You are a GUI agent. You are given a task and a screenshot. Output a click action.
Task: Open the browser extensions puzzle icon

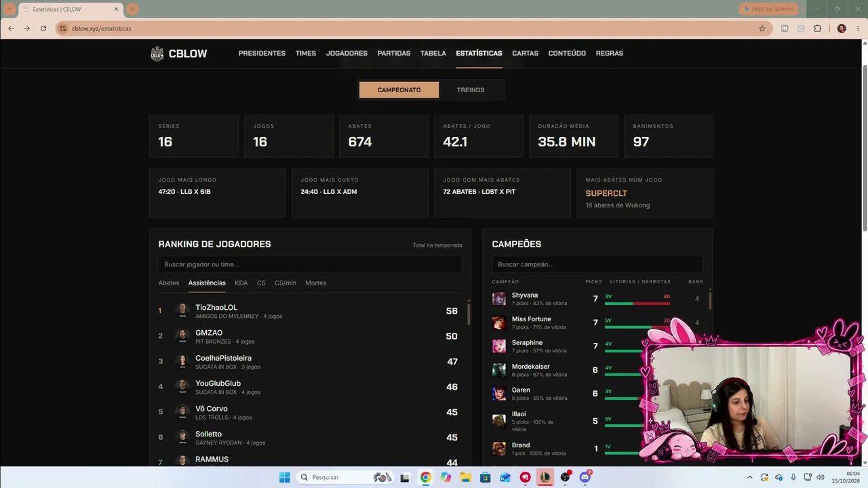coord(817,28)
